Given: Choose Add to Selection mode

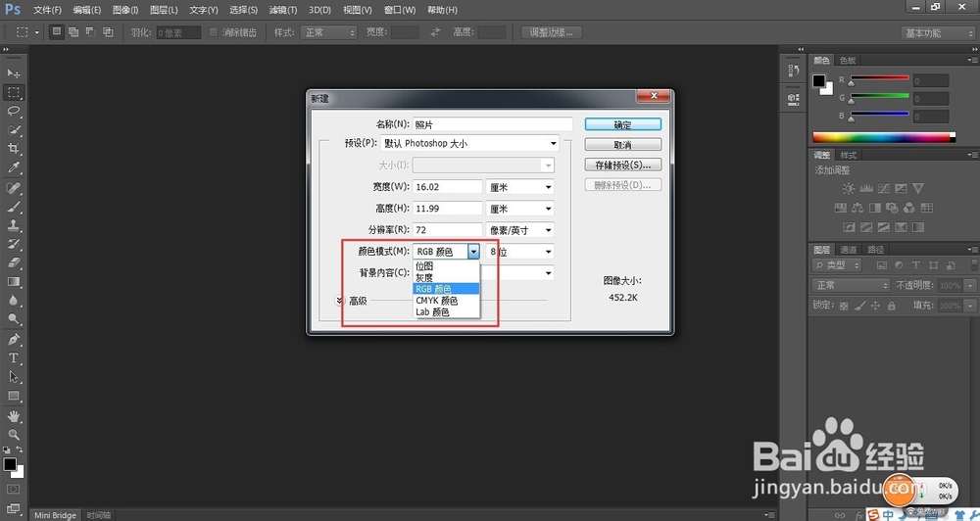Looking at the screenshot, I should click(73, 32).
